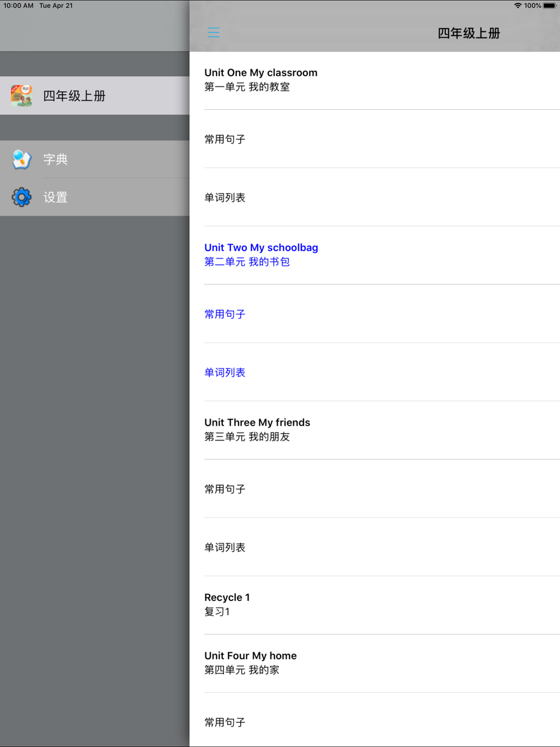Open Unit One My classroom
The image size is (560, 747).
[x=375, y=80]
